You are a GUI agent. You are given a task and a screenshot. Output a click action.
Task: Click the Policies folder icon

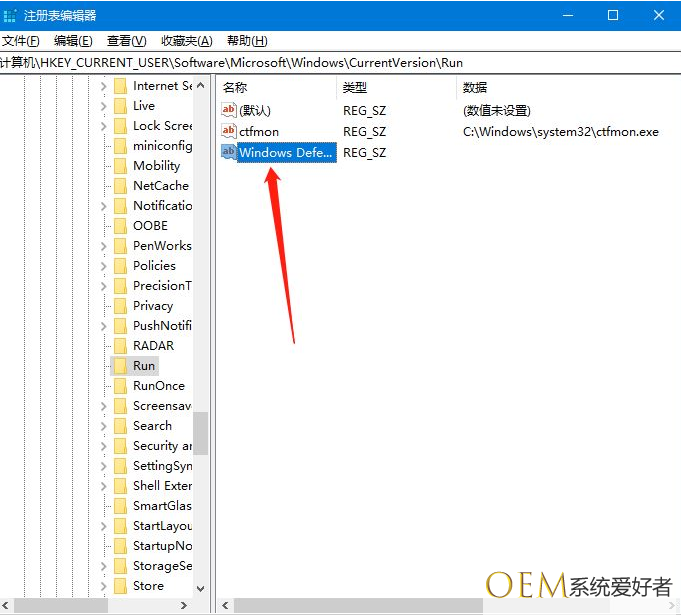pos(120,266)
